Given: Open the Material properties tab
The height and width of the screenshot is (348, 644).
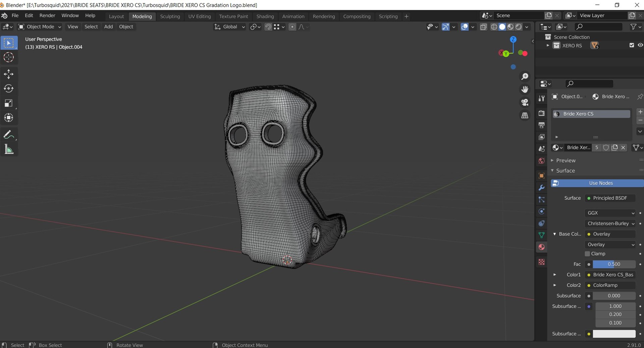Looking at the screenshot, I should (541, 247).
